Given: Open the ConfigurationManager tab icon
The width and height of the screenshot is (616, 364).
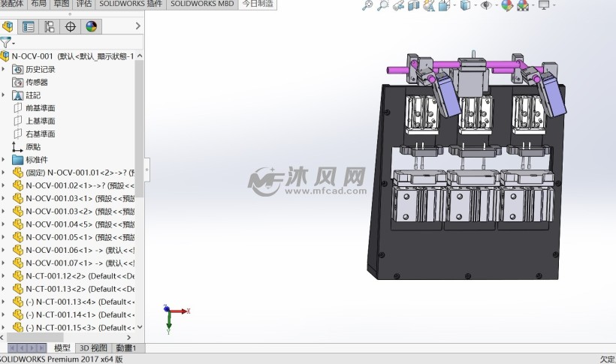Looking at the screenshot, I should click(x=50, y=27).
